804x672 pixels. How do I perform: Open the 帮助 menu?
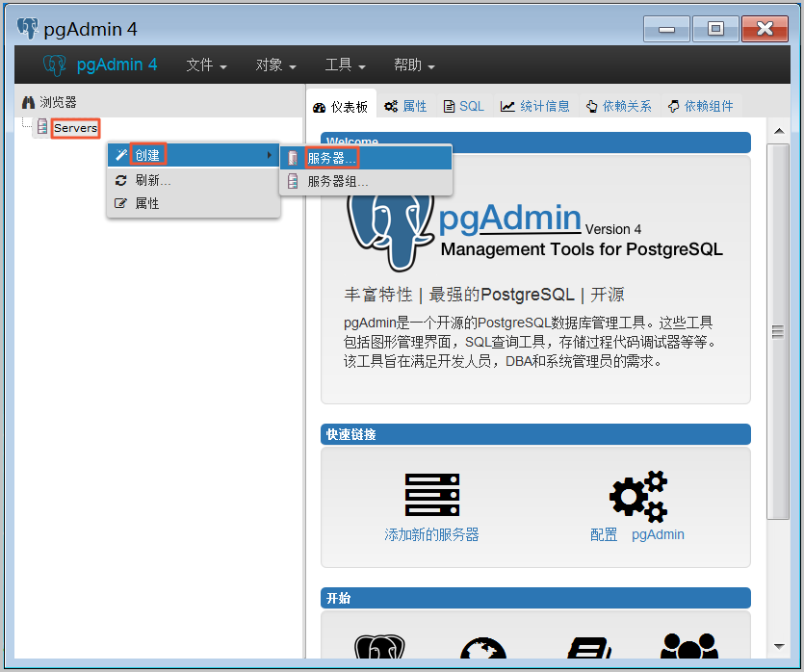point(414,65)
